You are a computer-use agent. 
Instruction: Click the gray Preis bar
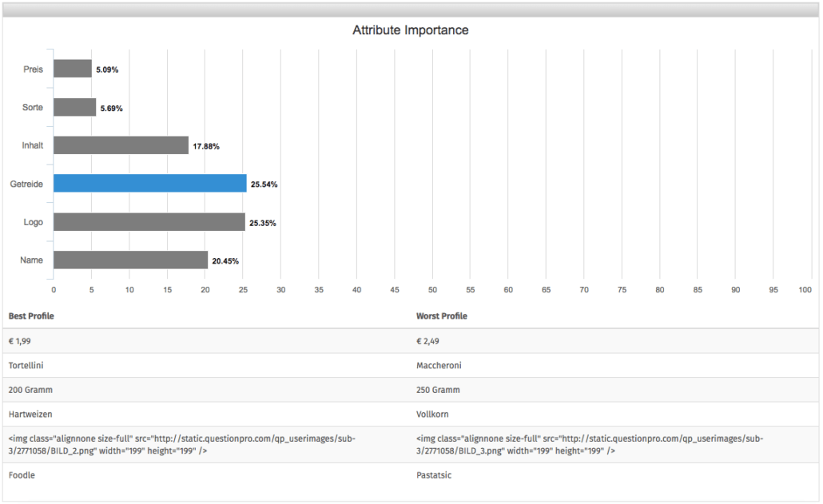[73, 69]
